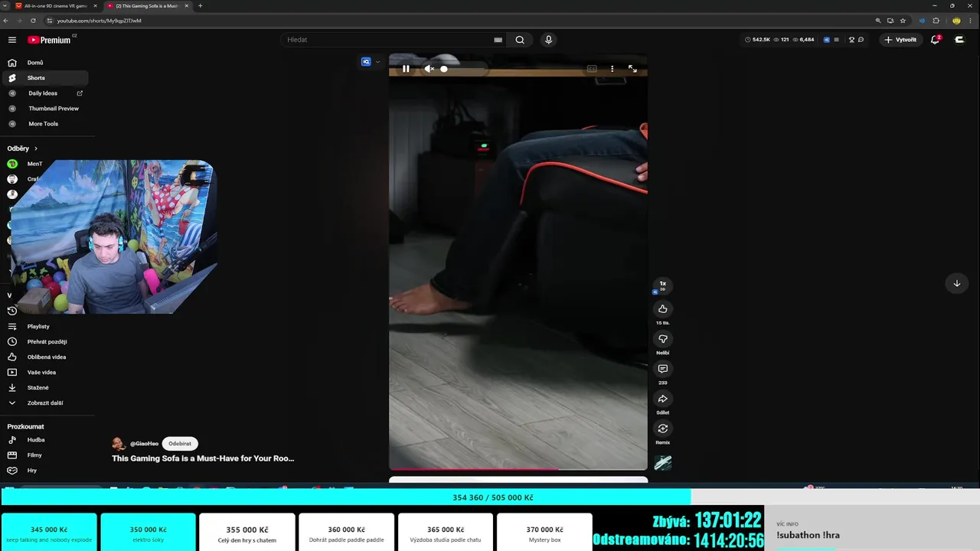
Task: Open Playlisty in sidebar
Action: coord(46,327)
